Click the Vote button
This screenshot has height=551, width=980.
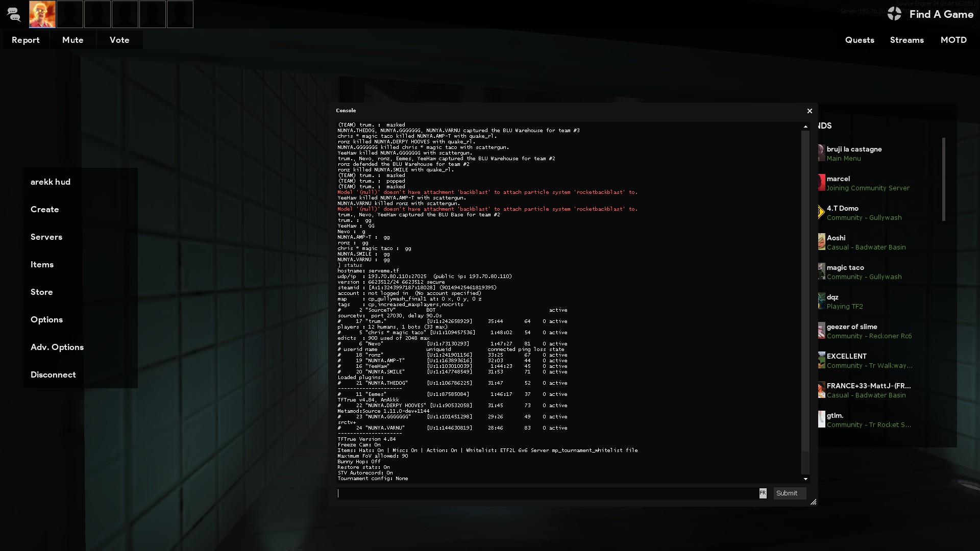[x=119, y=40]
